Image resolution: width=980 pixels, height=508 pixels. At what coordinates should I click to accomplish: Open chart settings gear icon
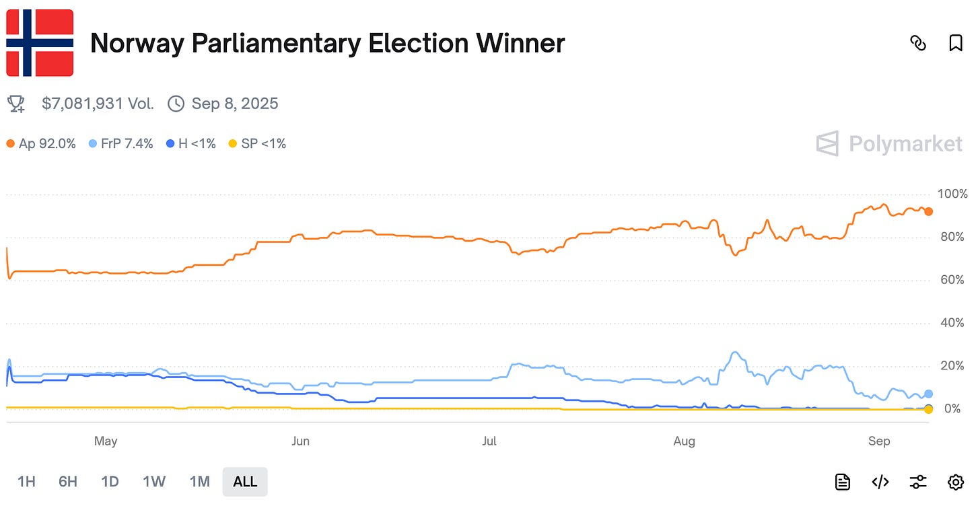tap(956, 482)
